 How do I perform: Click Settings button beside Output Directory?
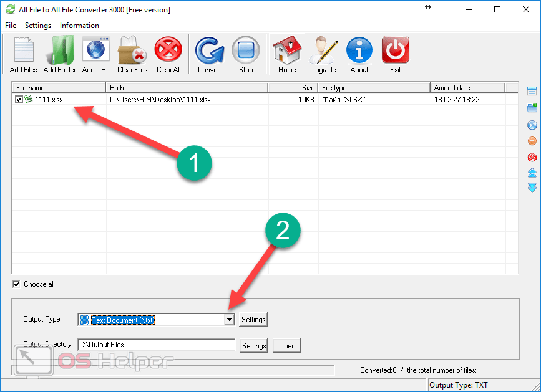click(x=253, y=345)
